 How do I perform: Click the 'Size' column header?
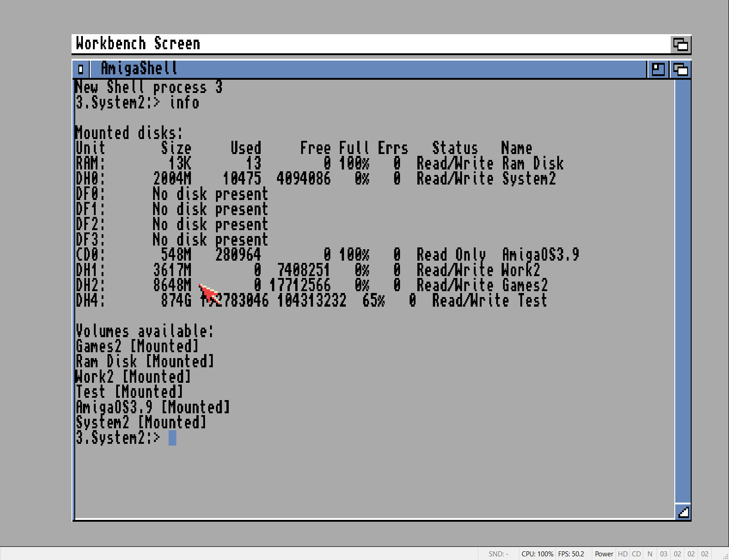click(176, 148)
